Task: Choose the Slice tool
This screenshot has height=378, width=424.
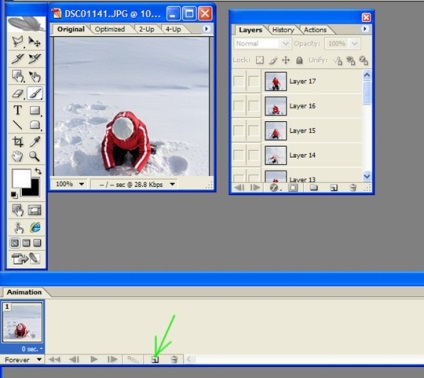Action: 18,59
